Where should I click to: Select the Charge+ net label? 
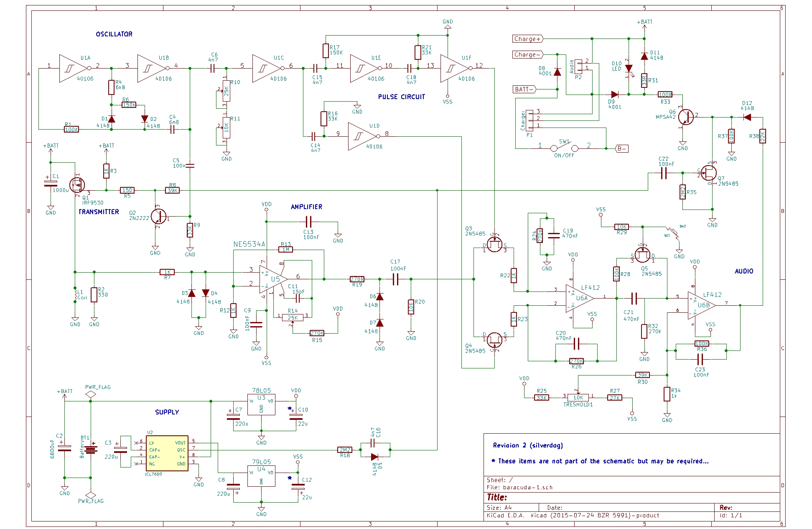[528, 39]
